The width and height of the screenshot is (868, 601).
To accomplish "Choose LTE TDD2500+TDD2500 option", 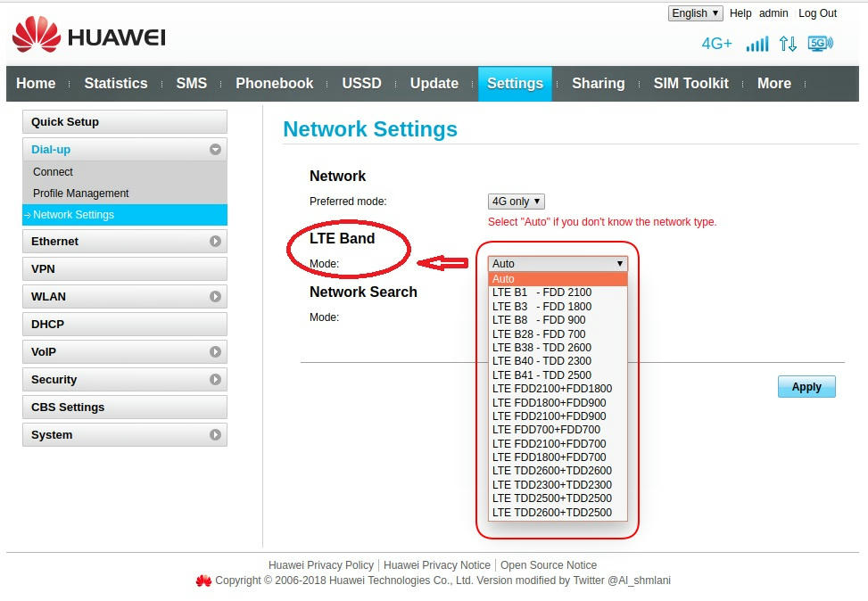I will (x=558, y=498).
